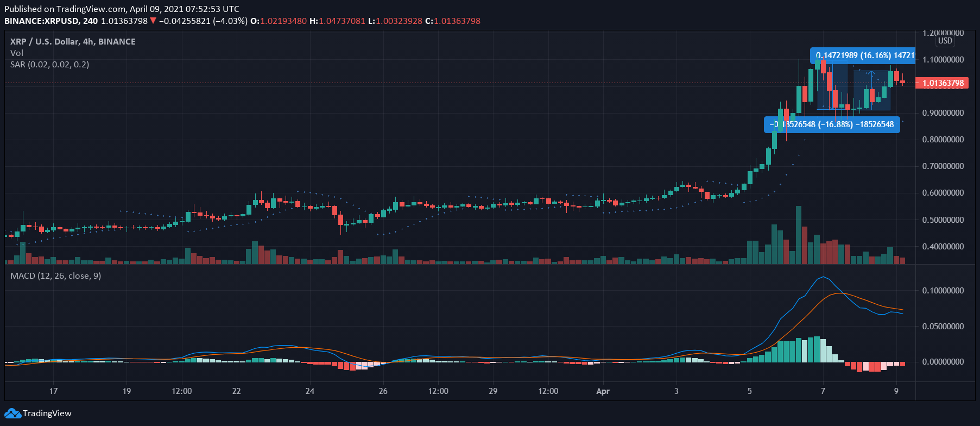
Task: Click the Published on TradingView.com header text
Action: [122, 9]
